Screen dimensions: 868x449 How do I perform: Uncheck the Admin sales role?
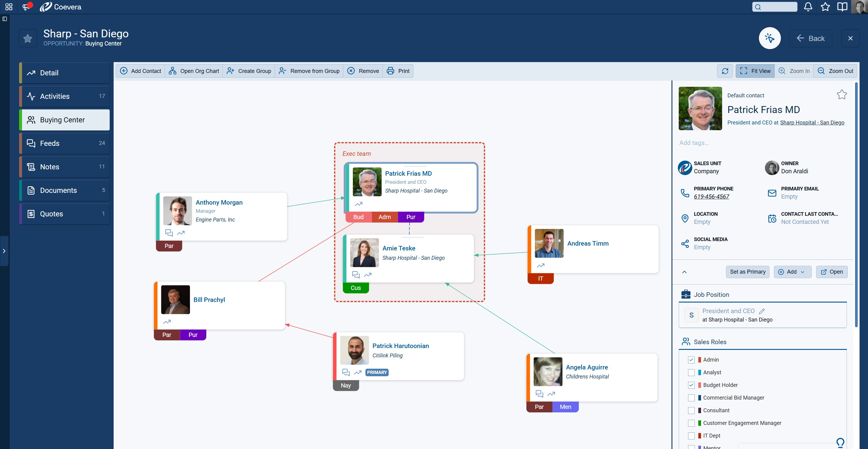tap(691, 360)
